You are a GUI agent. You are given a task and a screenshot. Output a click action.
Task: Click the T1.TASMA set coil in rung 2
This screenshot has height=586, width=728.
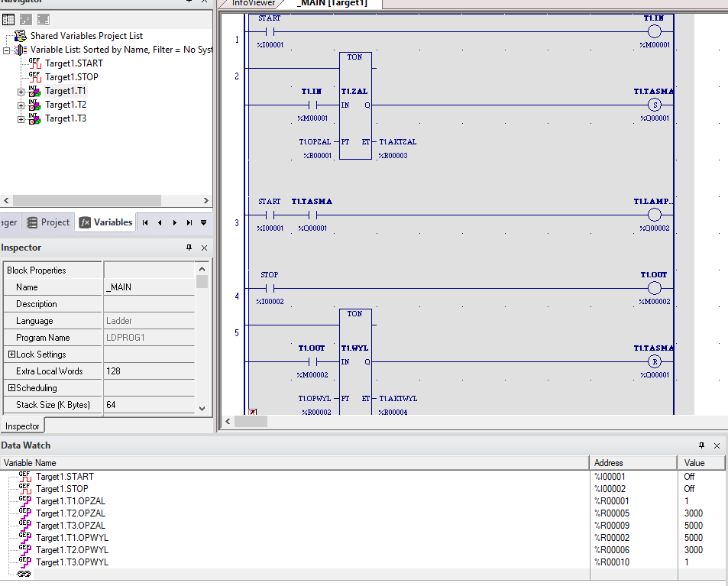(654, 105)
